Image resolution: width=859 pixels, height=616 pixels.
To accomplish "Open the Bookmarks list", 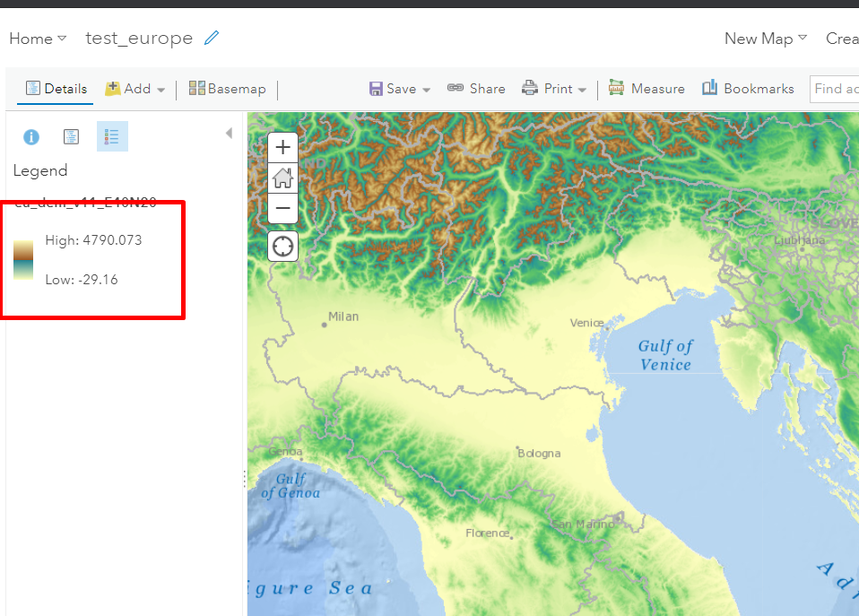I will (748, 88).
